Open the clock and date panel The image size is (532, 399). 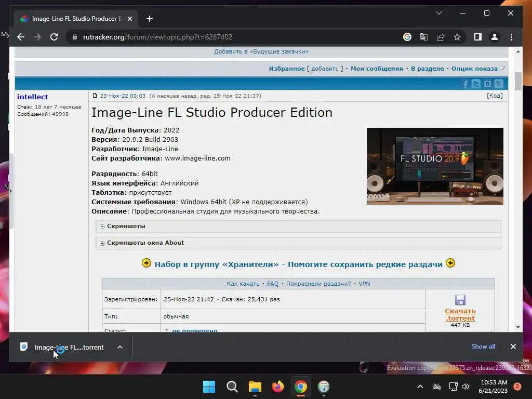(493, 387)
